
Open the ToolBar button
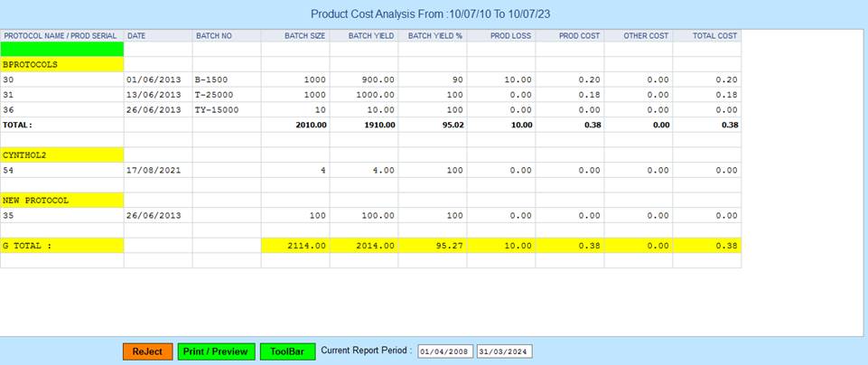point(287,351)
